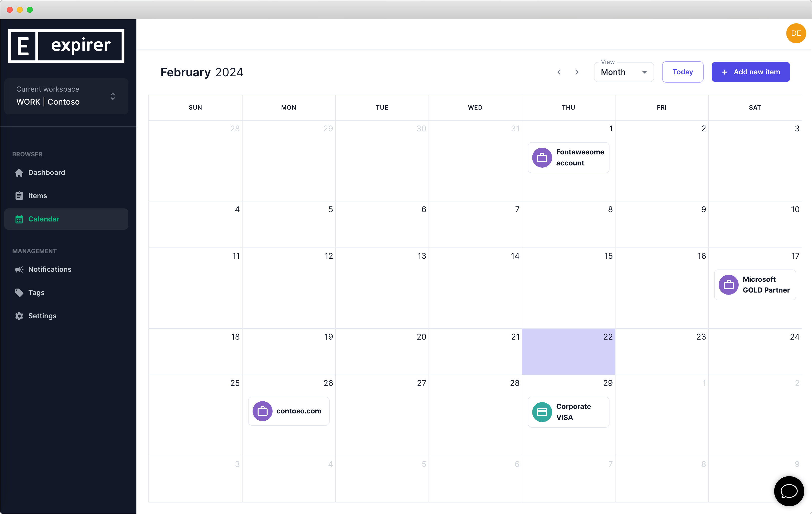Click the expirer logo

click(x=66, y=46)
